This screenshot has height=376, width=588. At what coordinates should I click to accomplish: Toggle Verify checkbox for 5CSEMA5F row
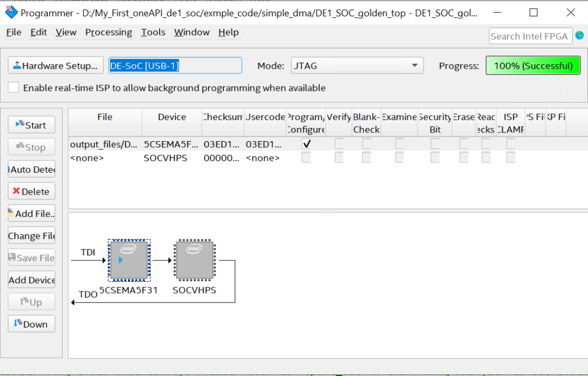pos(339,144)
